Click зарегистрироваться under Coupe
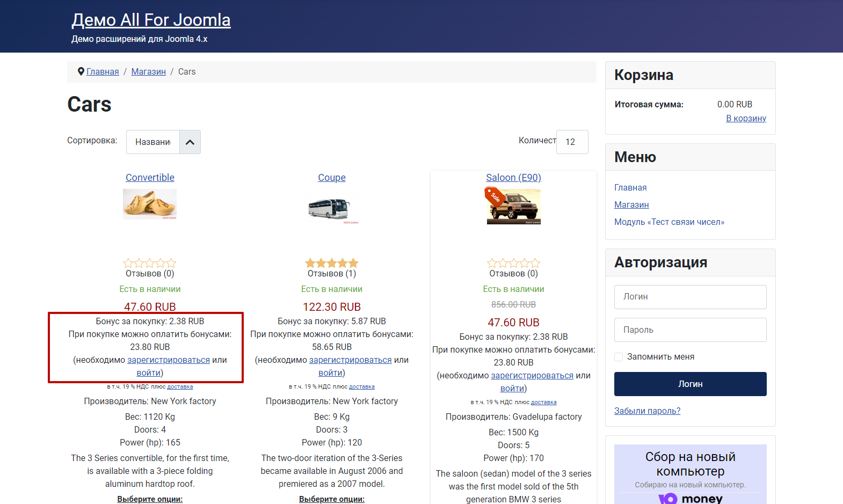 tap(351, 360)
